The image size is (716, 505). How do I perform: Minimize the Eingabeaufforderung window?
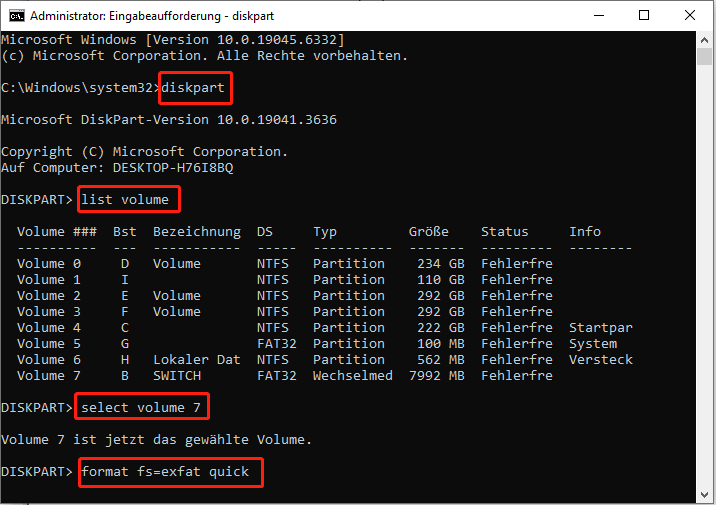tap(600, 15)
